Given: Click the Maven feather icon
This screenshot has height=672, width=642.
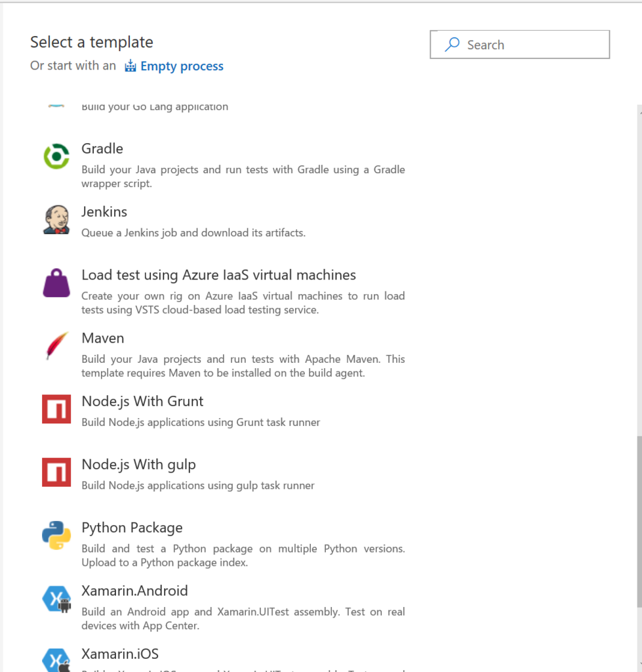Looking at the screenshot, I should pos(56,345).
